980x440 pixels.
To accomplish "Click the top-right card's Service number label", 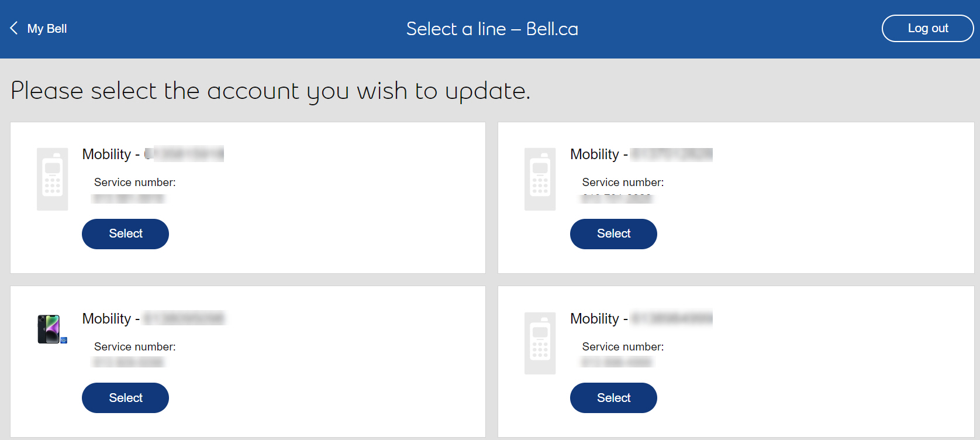I will 623,183.
